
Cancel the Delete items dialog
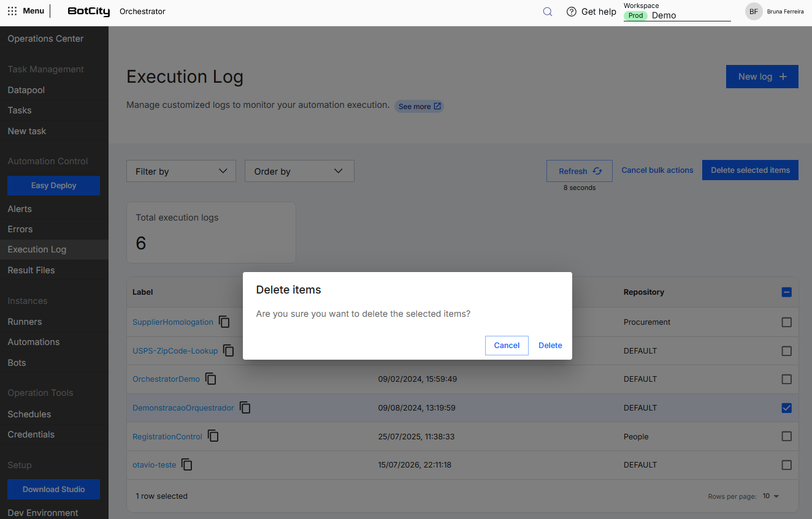point(507,345)
